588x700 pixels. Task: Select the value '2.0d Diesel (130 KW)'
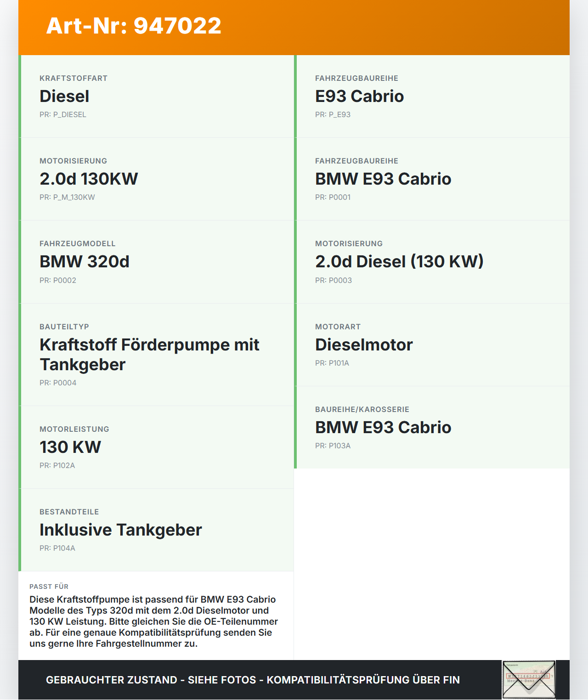[399, 261]
